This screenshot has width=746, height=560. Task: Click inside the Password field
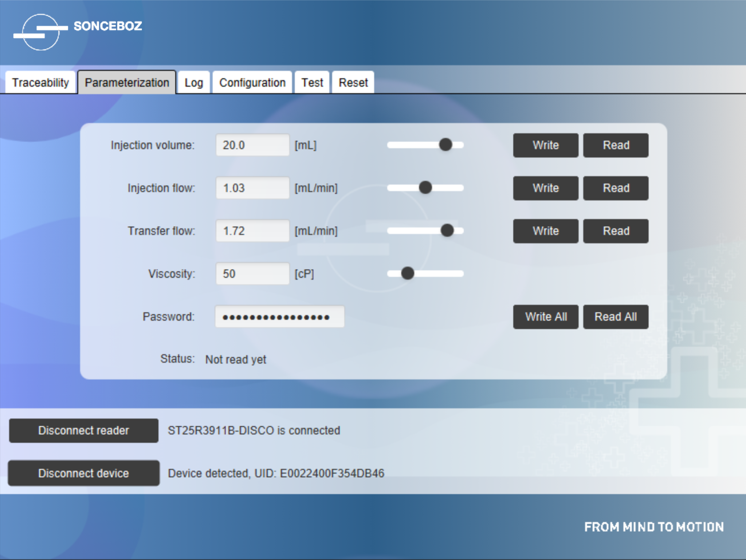(x=280, y=316)
